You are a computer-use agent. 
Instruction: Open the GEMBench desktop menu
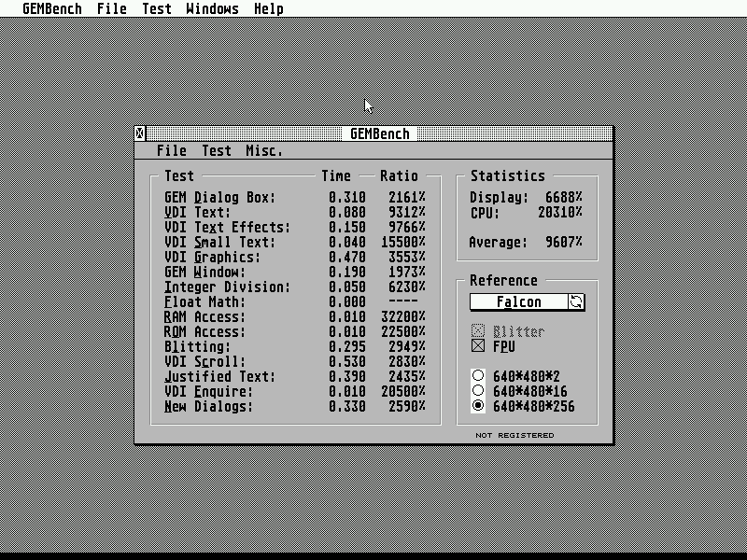tap(52, 9)
